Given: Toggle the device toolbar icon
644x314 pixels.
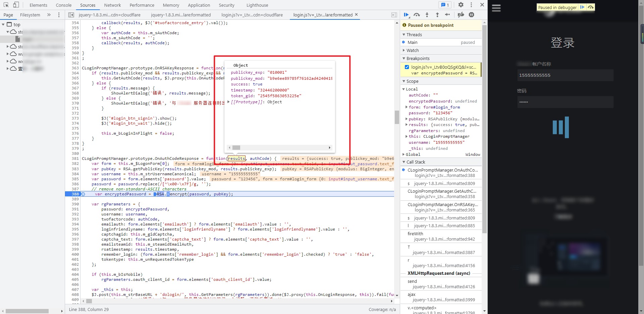Looking at the screenshot, I should tap(16, 5).
